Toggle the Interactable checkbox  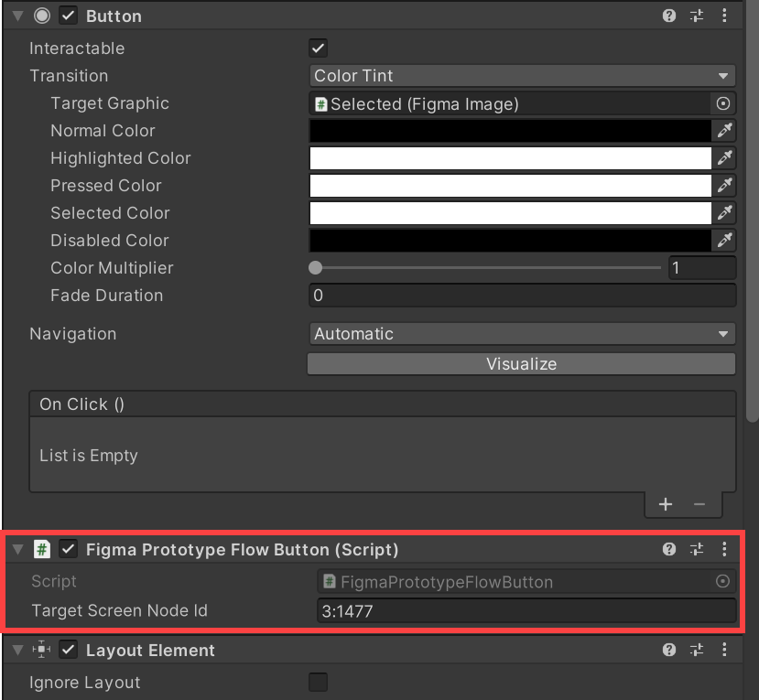click(318, 48)
